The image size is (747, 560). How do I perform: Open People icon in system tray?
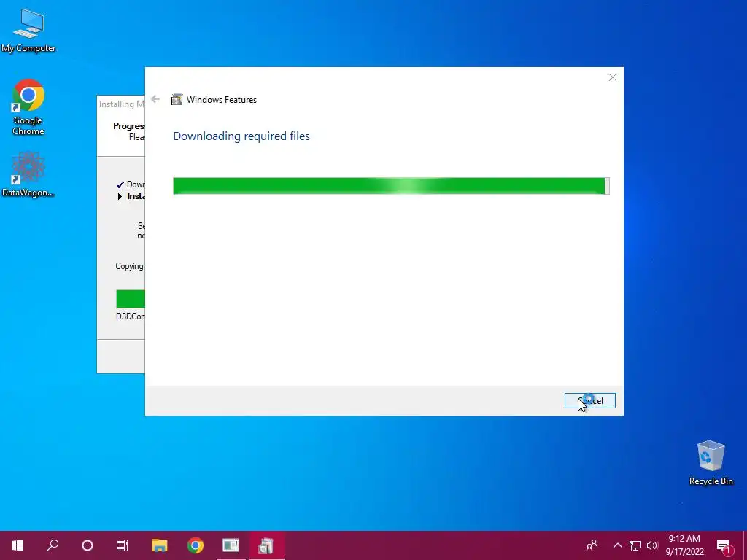pos(592,545)
